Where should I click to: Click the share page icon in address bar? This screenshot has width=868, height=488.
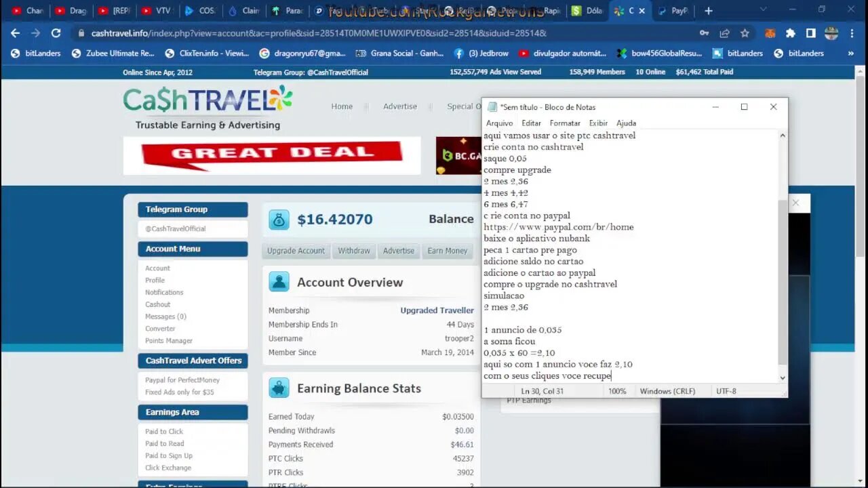(725, 33)
